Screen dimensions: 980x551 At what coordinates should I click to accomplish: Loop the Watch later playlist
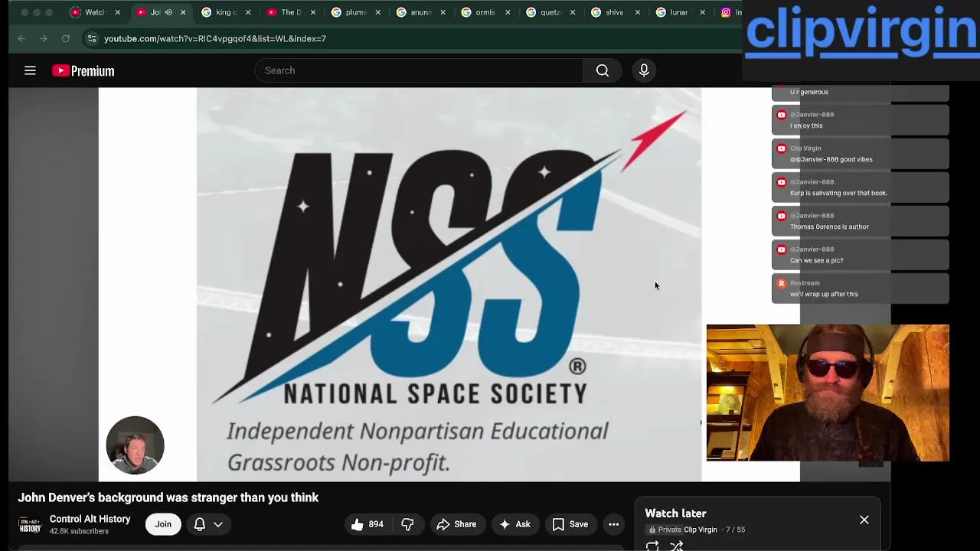click(x=652, y=546)
